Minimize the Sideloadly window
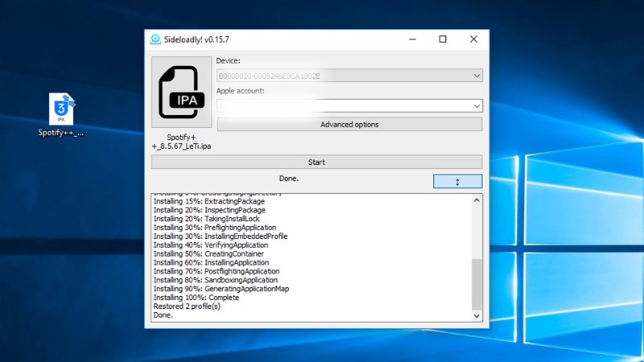This screenshot has height=362, width=644. tap(412, 39)
